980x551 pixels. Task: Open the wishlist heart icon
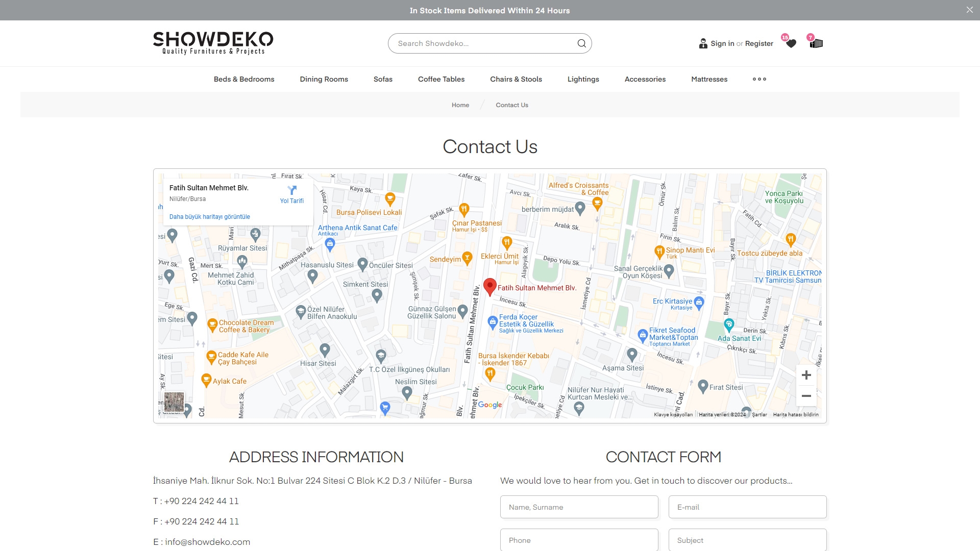pos(791,44)
